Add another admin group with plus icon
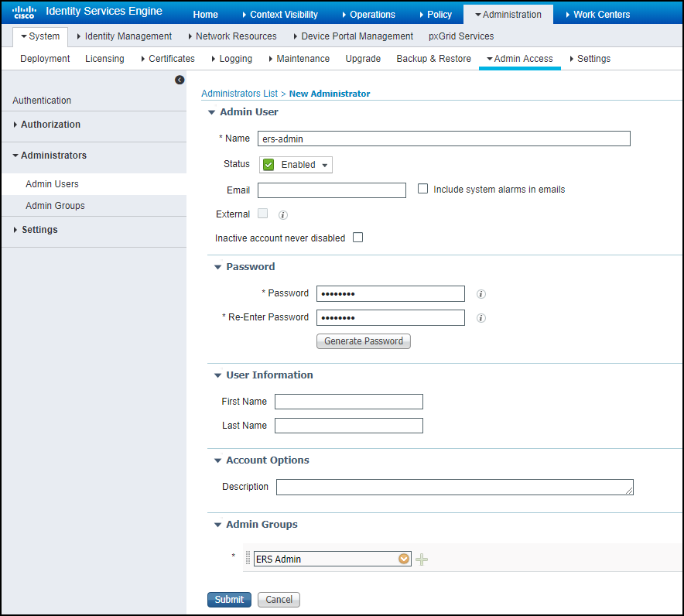 tap(422, 560)
